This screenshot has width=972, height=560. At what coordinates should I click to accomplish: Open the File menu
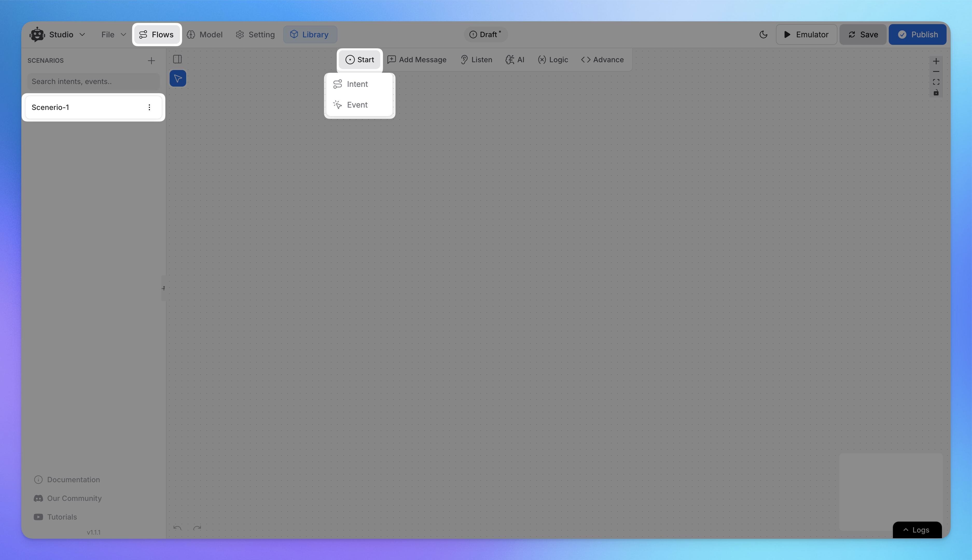[x=114, y=35]
